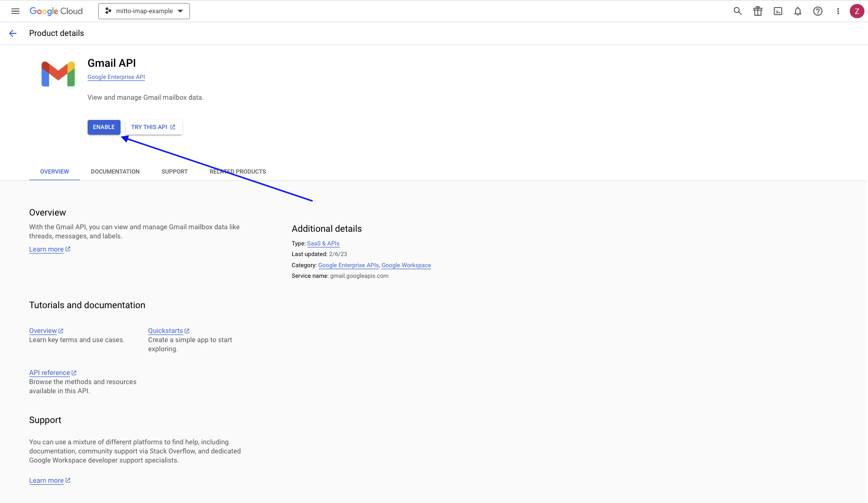This screenshot has height=503, width=868.
Task: Open the Google Workspace category link
Action: pos(406,265)
